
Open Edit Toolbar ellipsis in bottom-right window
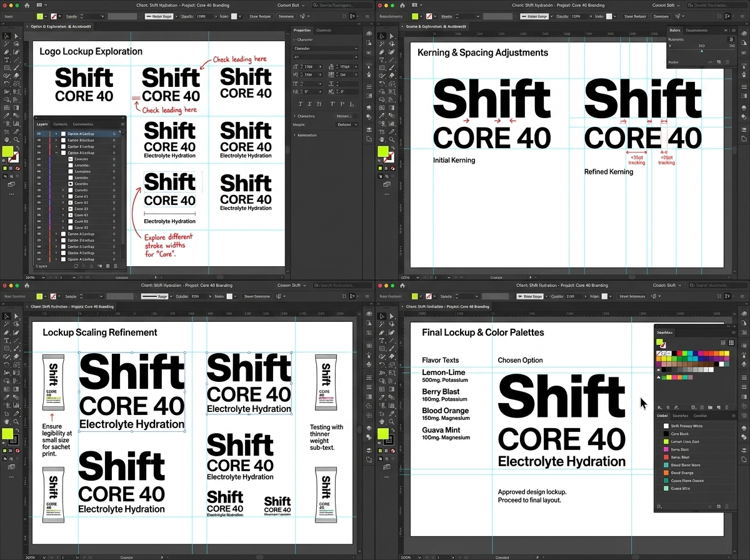point(386,477)
